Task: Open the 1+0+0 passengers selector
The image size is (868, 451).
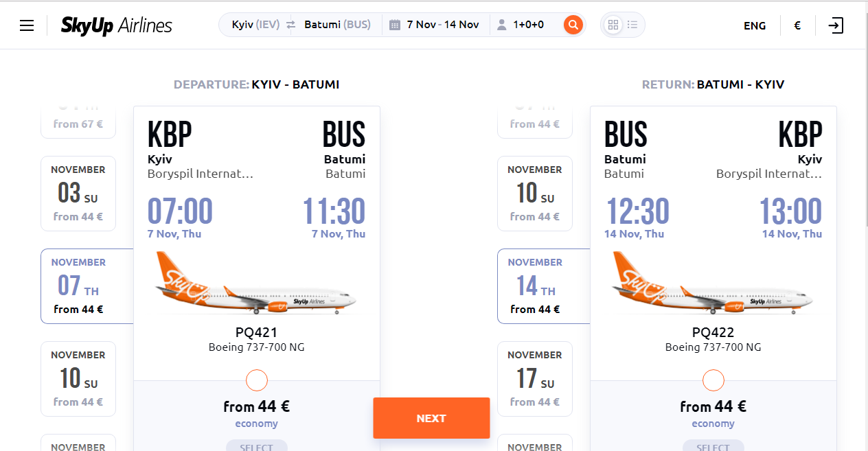Action: [528, 25]
